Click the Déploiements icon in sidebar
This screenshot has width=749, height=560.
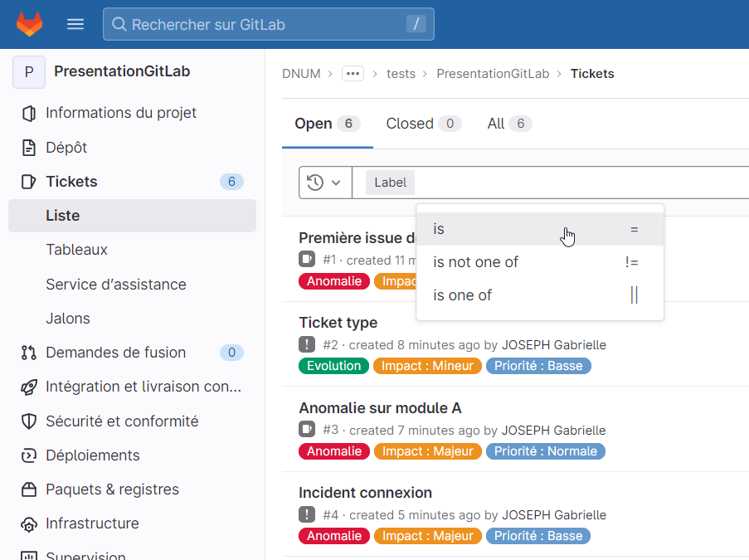point(29,455)
